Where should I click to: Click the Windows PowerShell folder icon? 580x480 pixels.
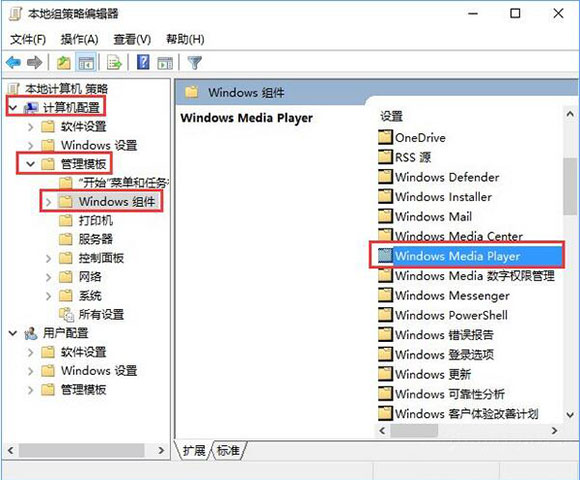[x=385, y=315]
